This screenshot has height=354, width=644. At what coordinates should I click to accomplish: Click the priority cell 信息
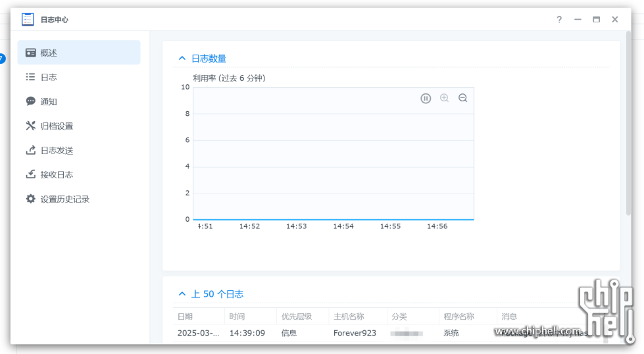coord(289,333)
